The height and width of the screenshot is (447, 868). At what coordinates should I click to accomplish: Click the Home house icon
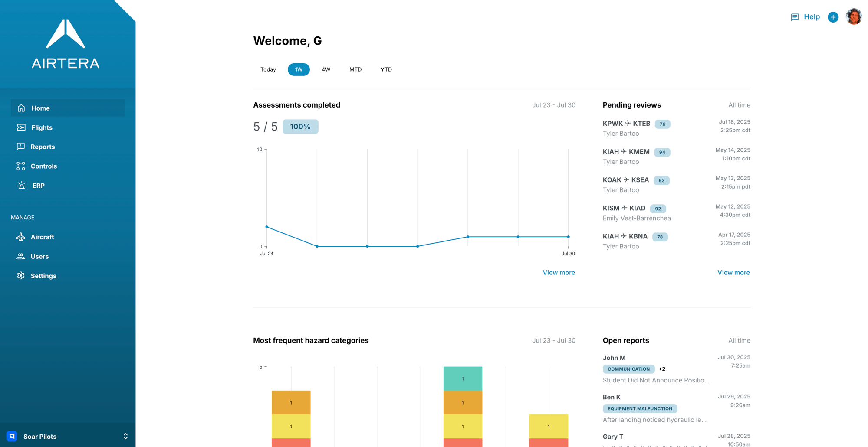tap(21, 108)
